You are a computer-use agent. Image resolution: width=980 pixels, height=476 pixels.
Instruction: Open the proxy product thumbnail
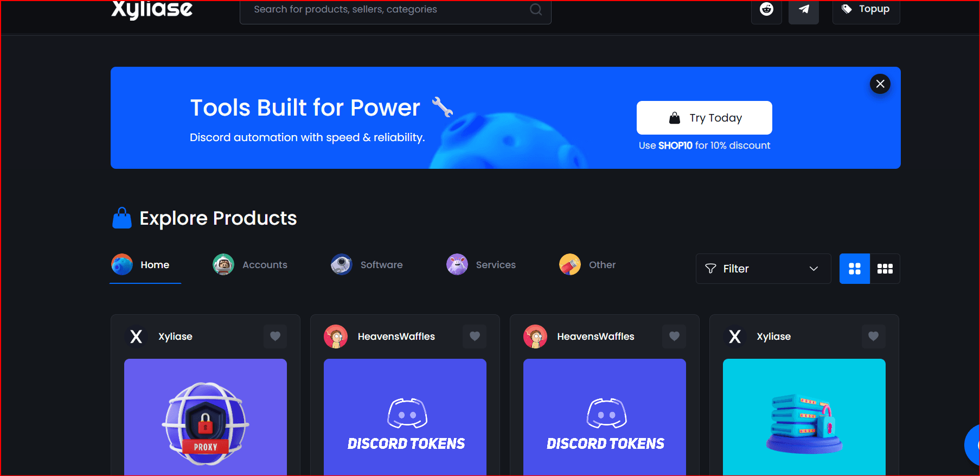[x=206, y=417]
